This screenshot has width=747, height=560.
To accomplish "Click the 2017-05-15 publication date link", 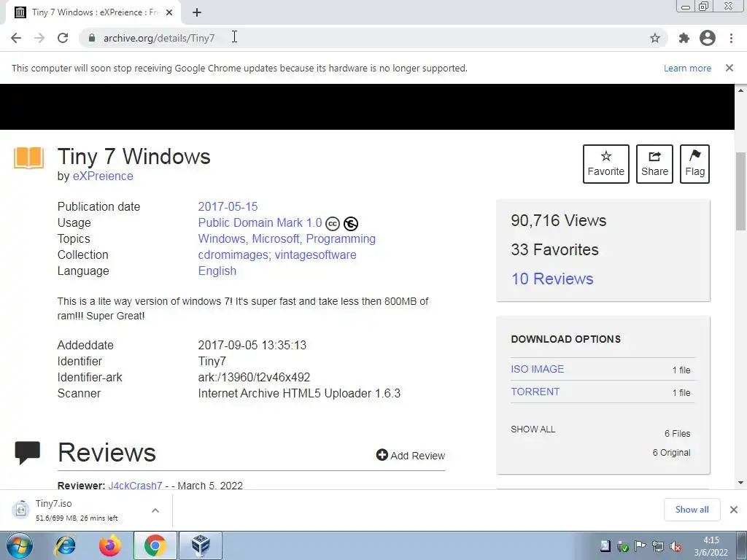I will pyautogui.click(x=228, y=206).
